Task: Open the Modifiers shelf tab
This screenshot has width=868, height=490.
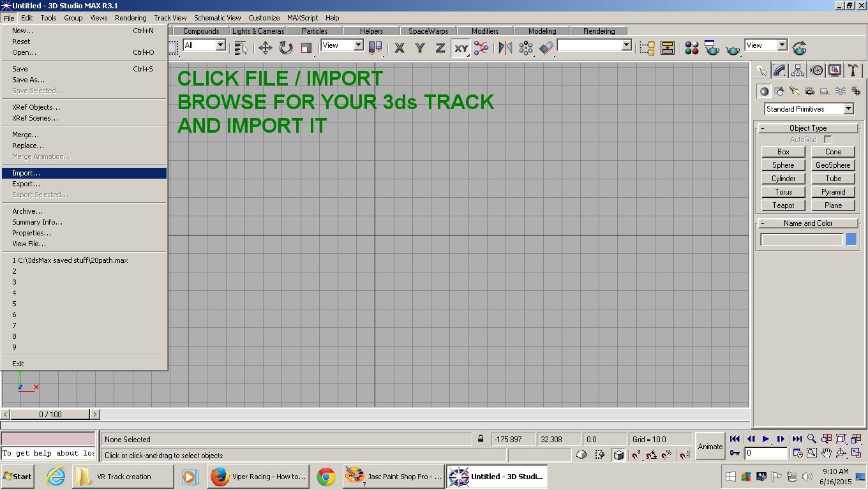Action: (485, 31)
